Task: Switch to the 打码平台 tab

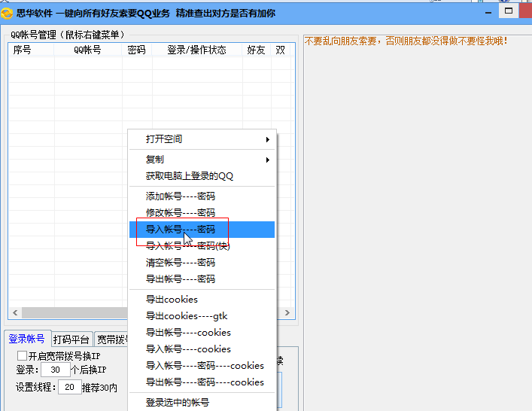Action: click(x=71, y=339)
